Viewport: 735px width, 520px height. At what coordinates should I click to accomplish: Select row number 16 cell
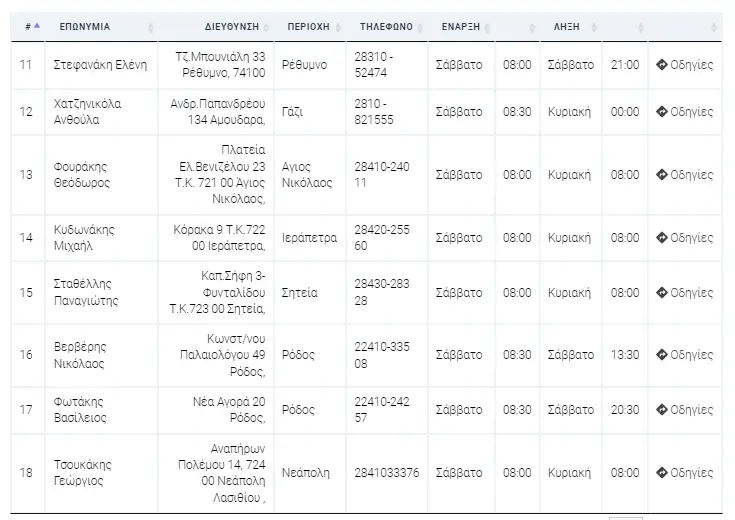(x=28, y=355)
